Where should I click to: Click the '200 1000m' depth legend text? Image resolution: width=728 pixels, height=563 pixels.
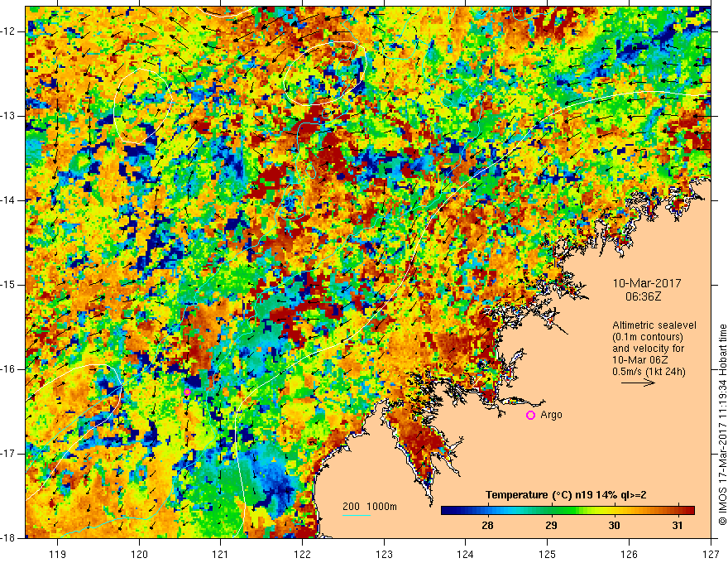click(370, 507)
